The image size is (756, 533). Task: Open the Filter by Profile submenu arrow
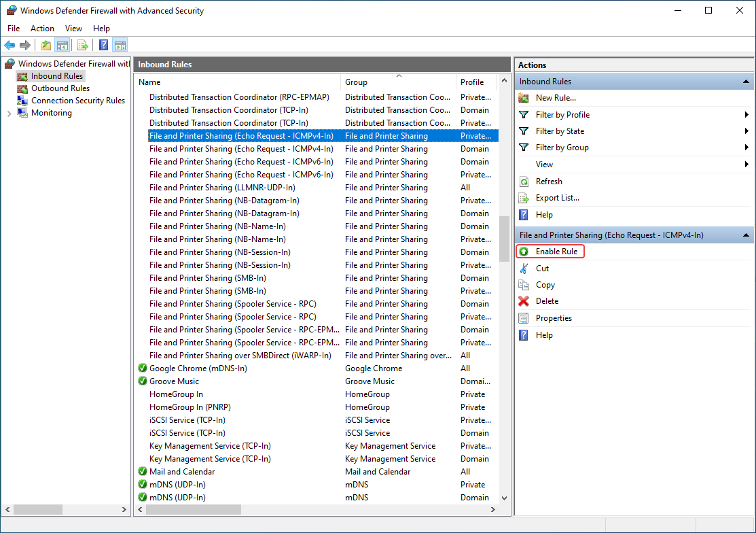tap(746, 115)
